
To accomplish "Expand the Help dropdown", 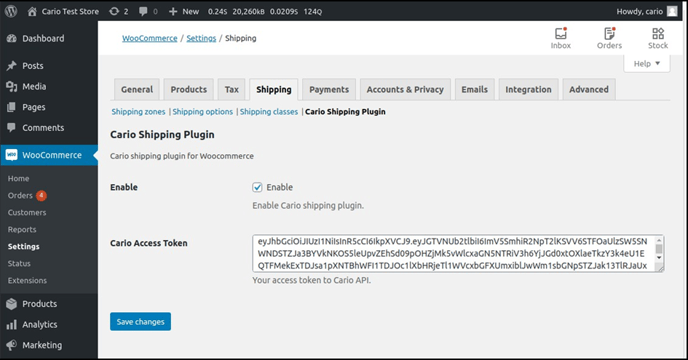I will (x=647, y=64).
